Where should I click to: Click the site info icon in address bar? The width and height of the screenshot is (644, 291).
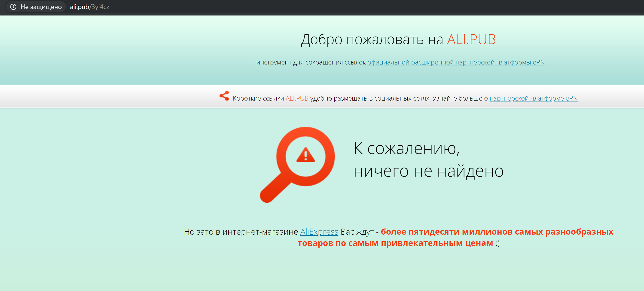click(13, 7)
